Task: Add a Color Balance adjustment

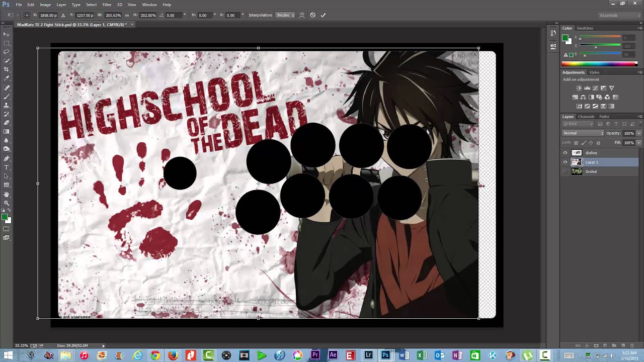Action: click(x=583, y=97)
